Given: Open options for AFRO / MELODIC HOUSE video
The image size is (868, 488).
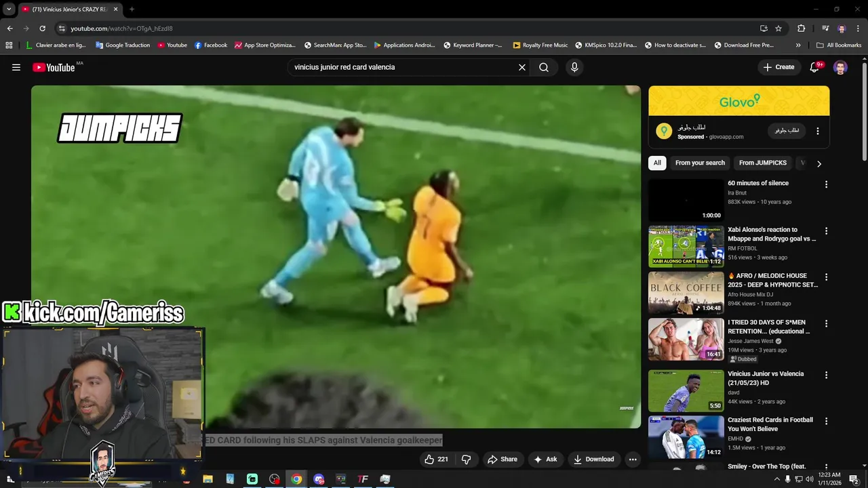Looking at the screenshot, I should pos(826,277).
